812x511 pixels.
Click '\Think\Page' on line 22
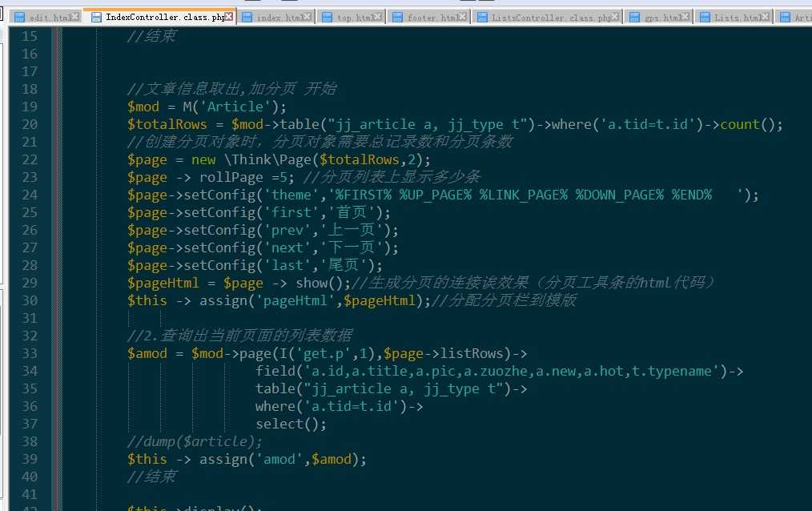click(x=267, y=159)
